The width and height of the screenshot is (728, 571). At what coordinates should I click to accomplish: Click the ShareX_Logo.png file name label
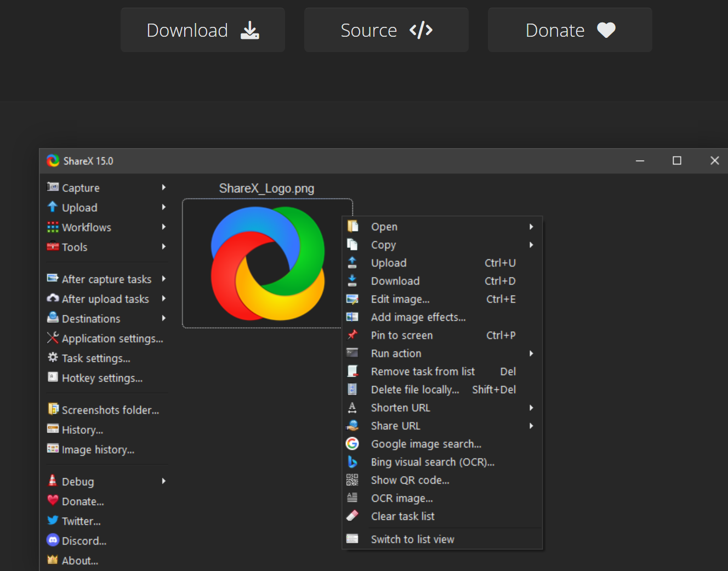tap(267, 189)
